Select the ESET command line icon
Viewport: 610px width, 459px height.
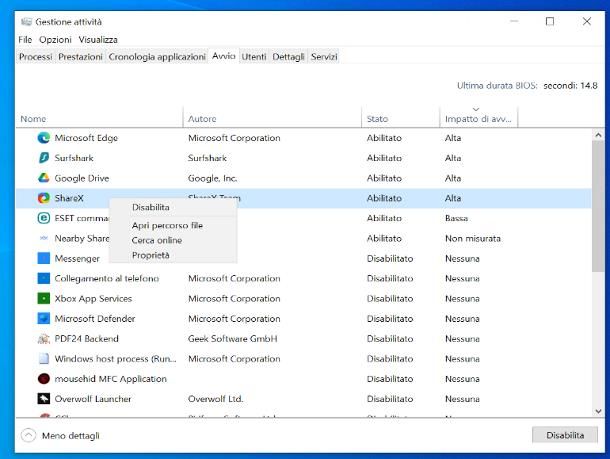(x=44, y=218)
